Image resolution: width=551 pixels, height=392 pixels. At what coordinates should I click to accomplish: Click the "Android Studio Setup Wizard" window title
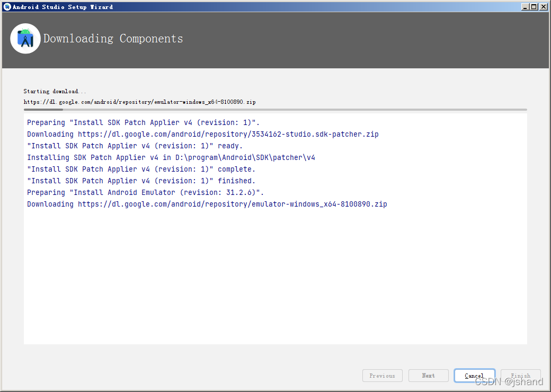(x=63, y=7)
